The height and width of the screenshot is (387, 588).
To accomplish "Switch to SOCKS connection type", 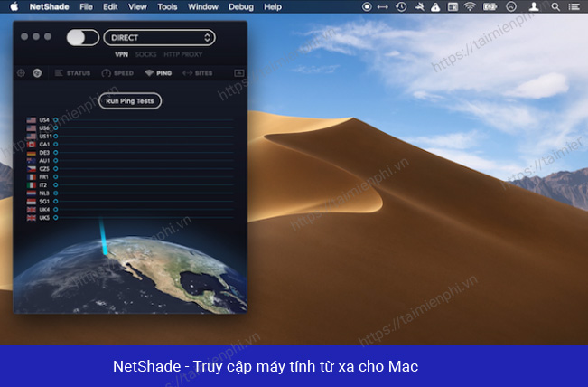I will pyautogui.click(x=145, y=54).
